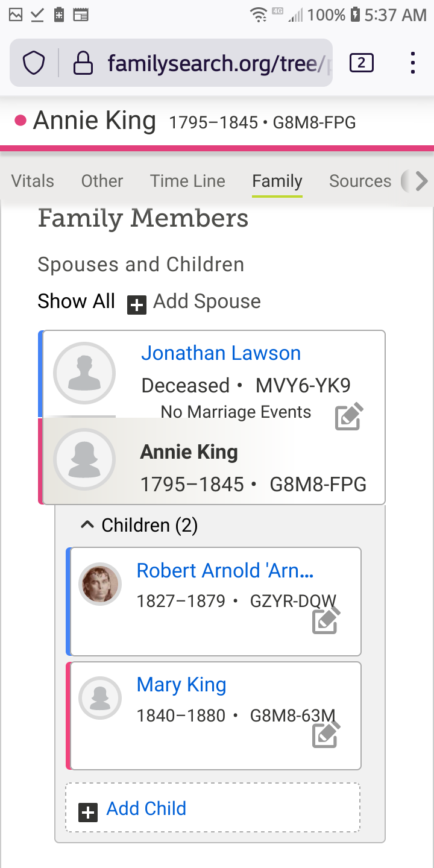Open the browser tabs counter
Viewport: 434px width, 868px height.
[362, 63]
